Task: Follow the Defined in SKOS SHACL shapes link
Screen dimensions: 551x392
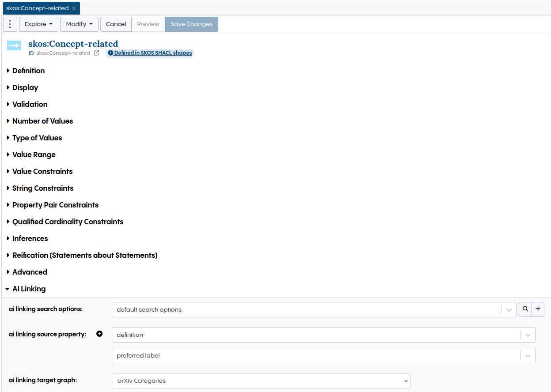Action: click(153, 53)
